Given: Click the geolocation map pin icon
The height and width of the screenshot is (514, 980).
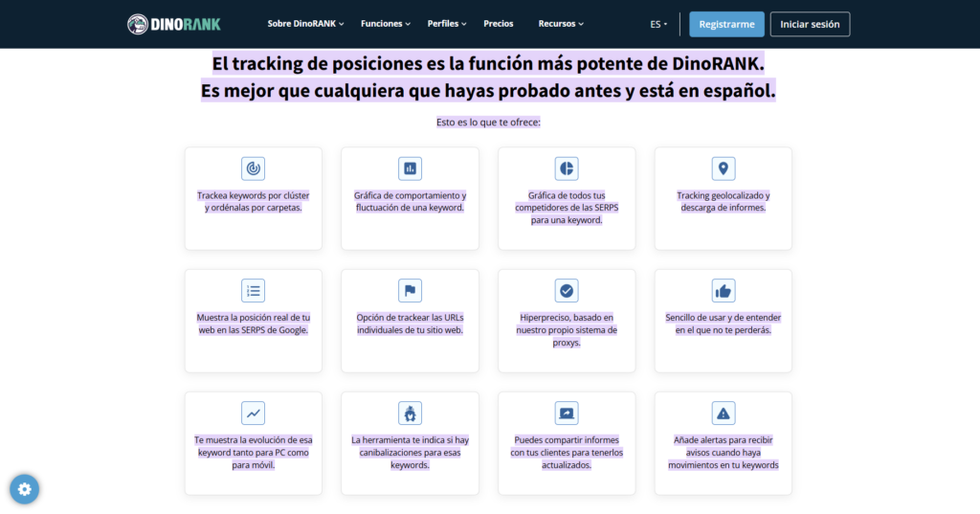Looking at the screenshot, I should pyautogui.click(x=724, y=168).
